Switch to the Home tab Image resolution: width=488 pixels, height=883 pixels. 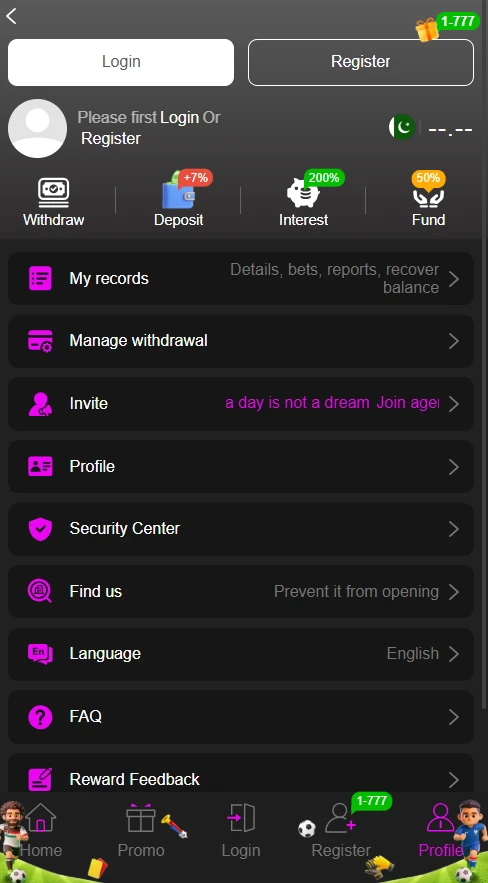tap(41, 831)
